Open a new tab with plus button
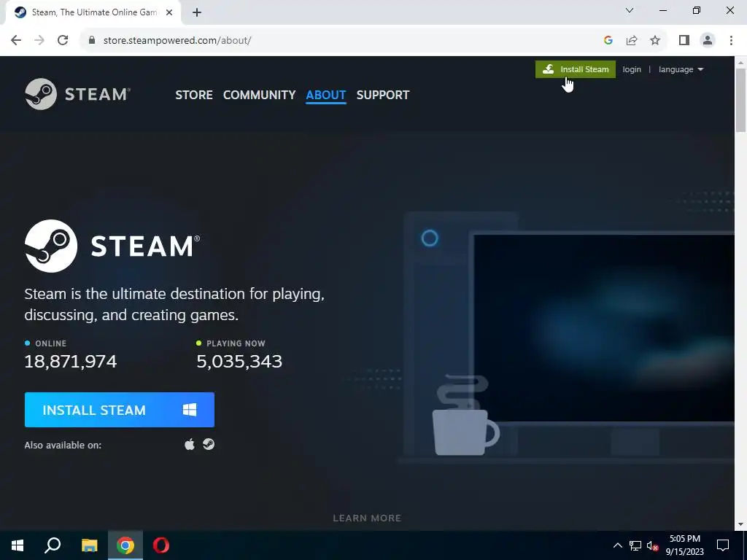Screen dimensions: 747x560 tap(197, 13)
